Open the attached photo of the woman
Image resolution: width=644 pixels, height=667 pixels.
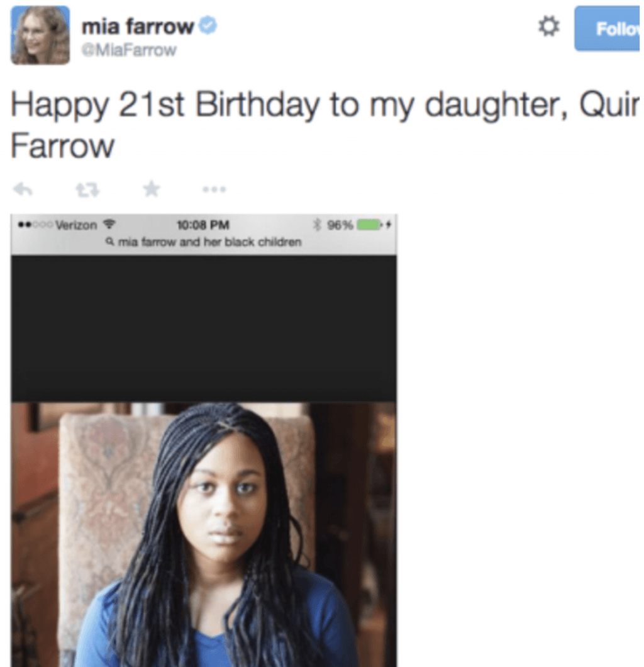[x=204, y=534]
